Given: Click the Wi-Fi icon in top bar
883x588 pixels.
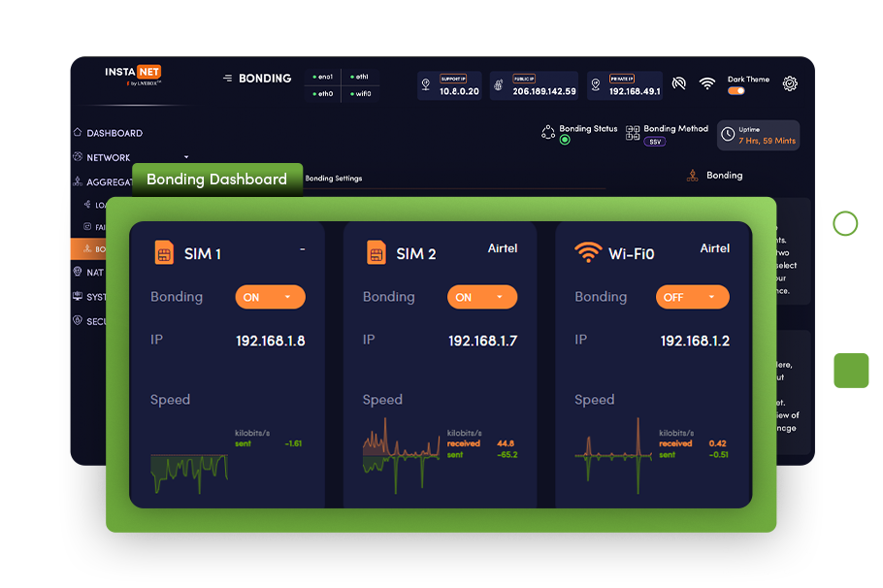Looking at the screenshot, I should [x=707, y=84].
